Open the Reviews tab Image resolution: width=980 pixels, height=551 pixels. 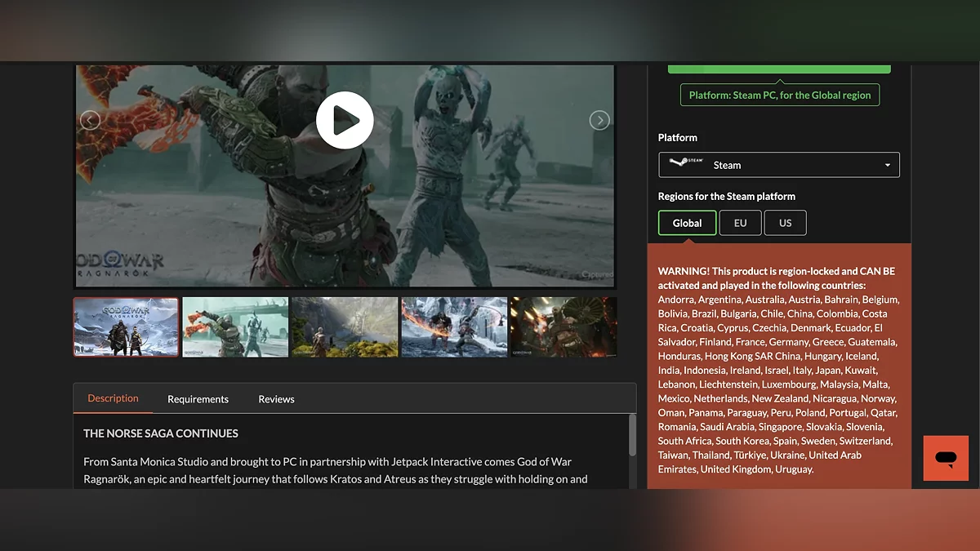click(276, 399)
